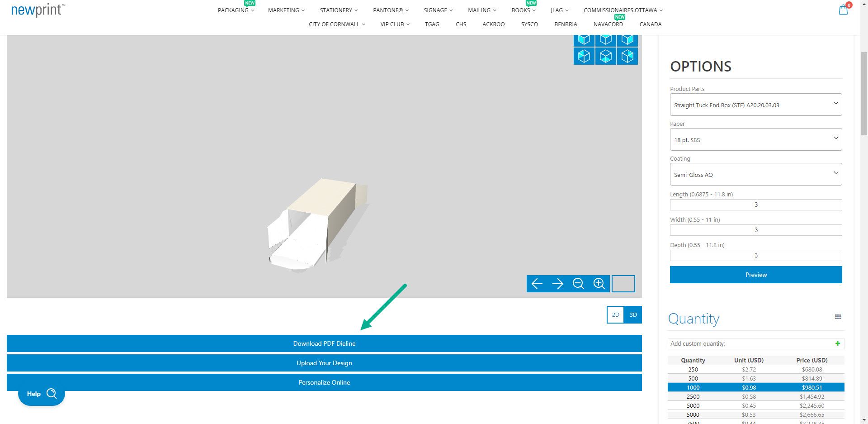Select the 1000 quantity pricing row
This screenshot has width=868, height=424.
(755, 387)
